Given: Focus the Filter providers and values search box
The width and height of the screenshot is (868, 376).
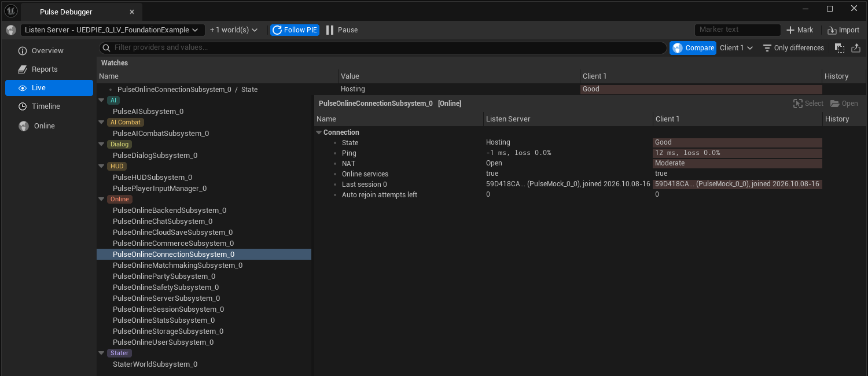Looking at the screenshot, I should (383, 47).
